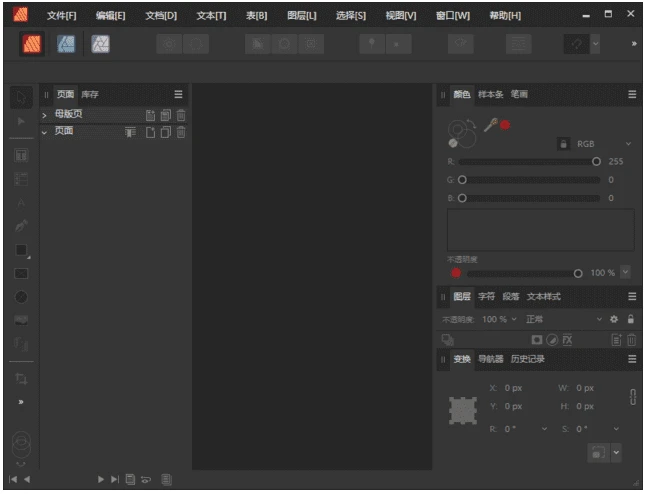Open the 图层[L] menu

click(x=302, y=16)
